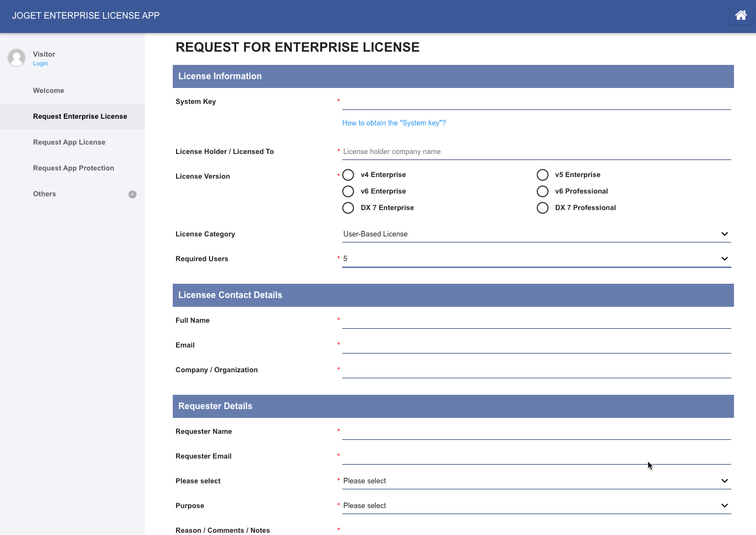756x535 pixels.
Task: Open 'How to obtain the System key' link
Action: coord(394,123)
